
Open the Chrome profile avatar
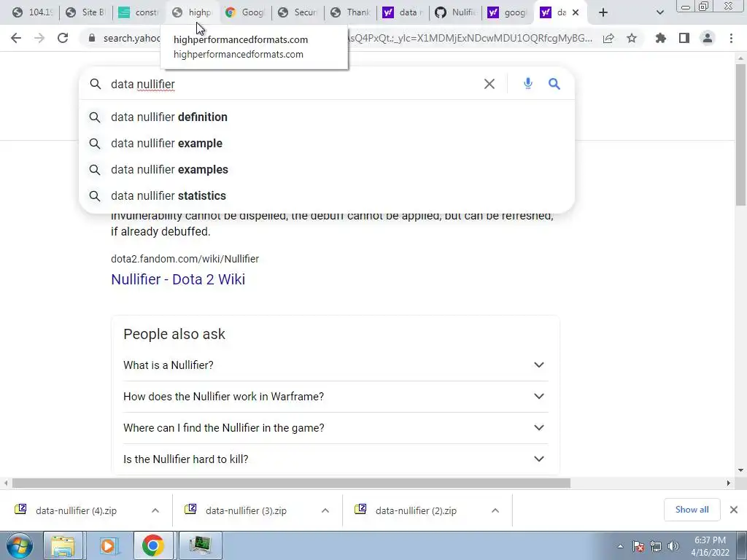click(708, 38)
